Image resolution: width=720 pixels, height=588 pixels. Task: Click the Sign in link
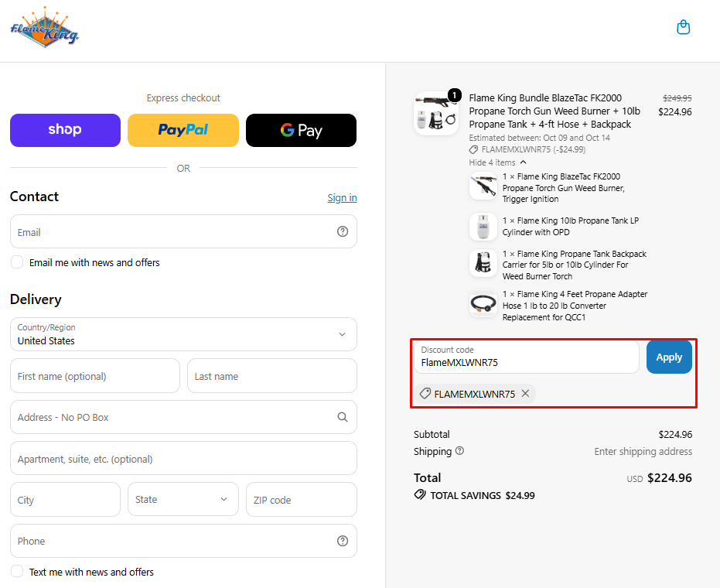click(342, 197)
